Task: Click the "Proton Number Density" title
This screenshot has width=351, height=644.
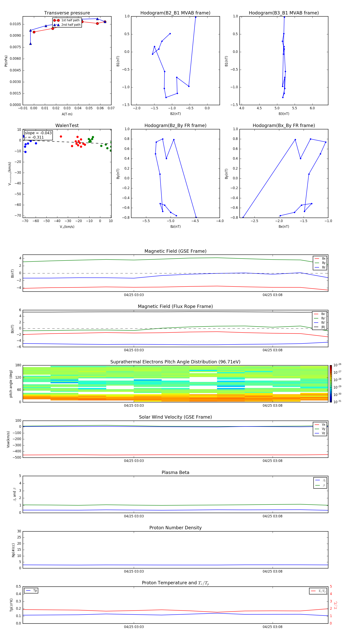Action: (175, 528)
